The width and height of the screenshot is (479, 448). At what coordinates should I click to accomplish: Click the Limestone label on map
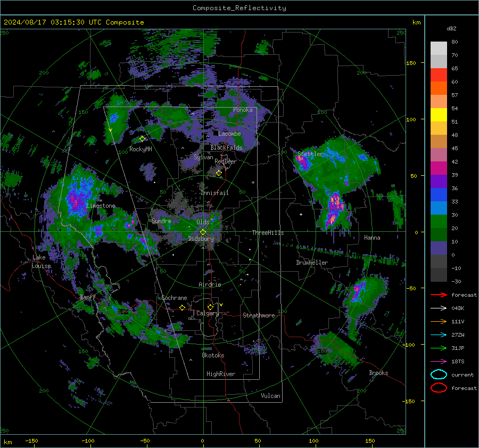[101, 206]
